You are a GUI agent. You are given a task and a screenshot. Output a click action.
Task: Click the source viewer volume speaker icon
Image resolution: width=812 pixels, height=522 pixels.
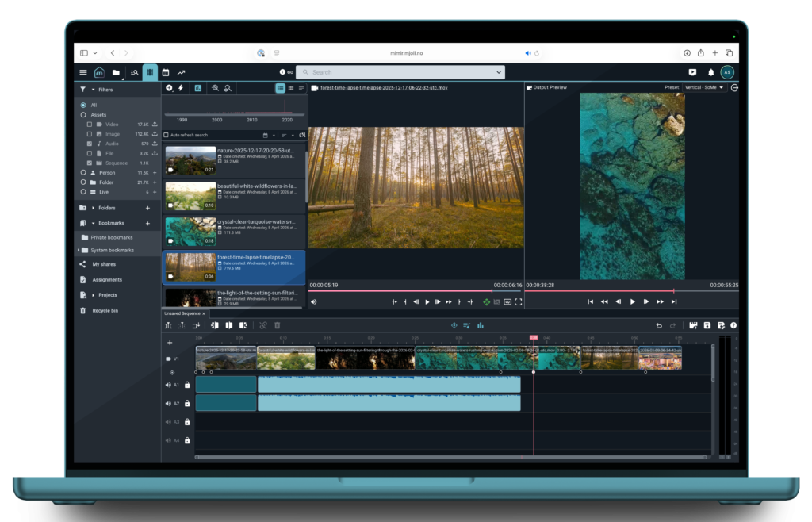(313, 302)
